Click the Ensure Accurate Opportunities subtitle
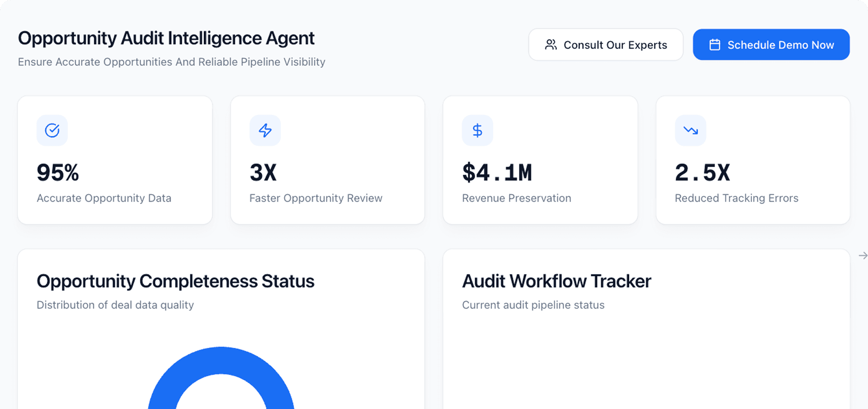Viewport: 868px width, 409px height. 172,62
